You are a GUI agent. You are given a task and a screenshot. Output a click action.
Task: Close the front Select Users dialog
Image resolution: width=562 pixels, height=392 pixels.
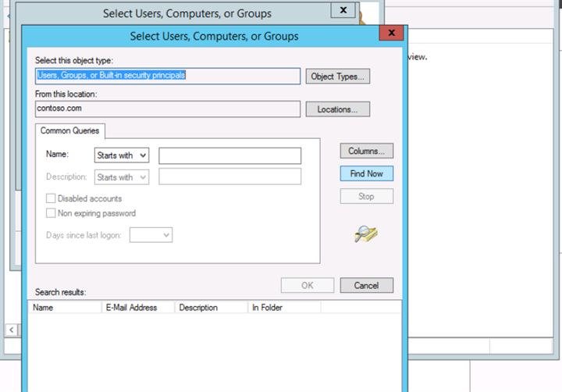tap(391, 33)
